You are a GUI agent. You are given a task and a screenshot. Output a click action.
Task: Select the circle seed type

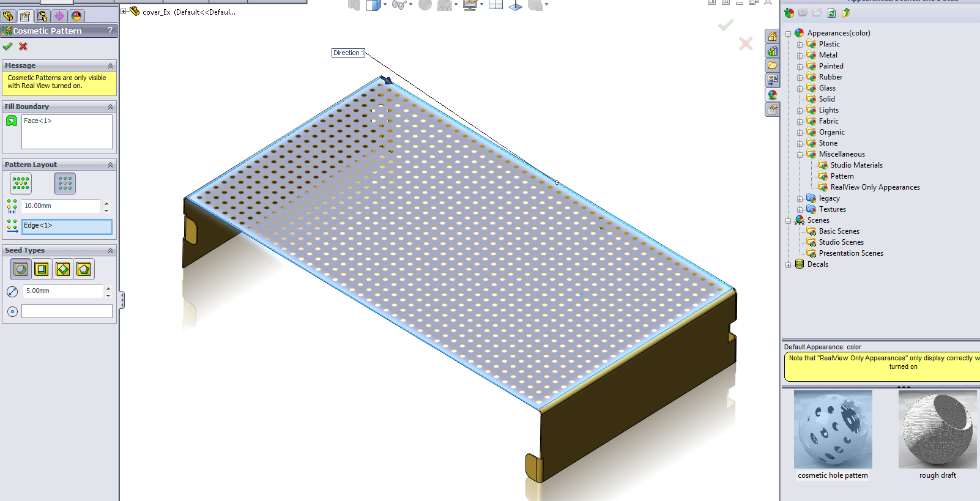coord(21,269)
